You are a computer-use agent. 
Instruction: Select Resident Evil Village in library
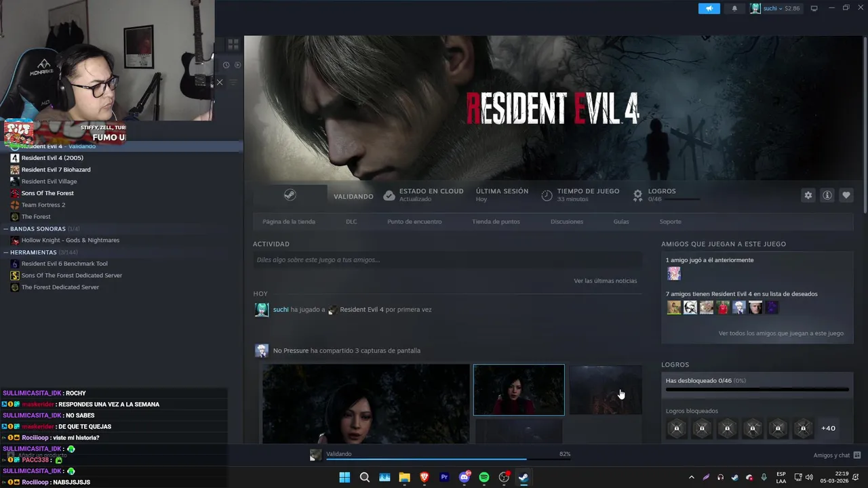tap(49, 182)
